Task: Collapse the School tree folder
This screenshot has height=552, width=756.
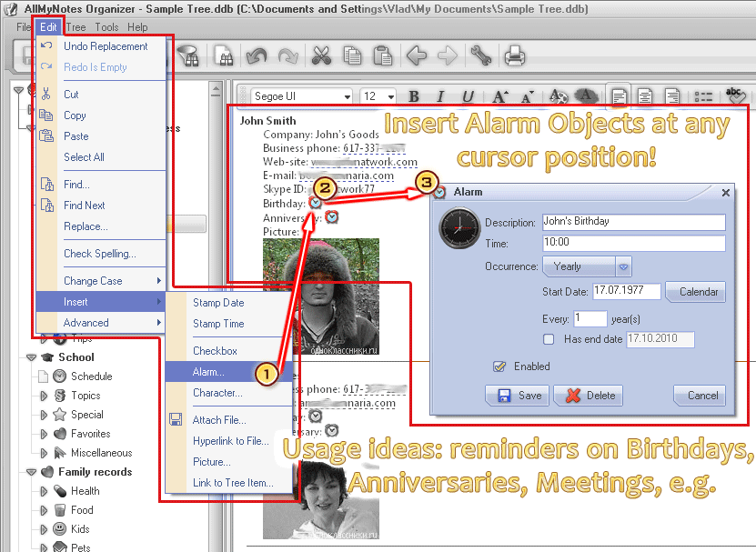Action: [31, 357]
